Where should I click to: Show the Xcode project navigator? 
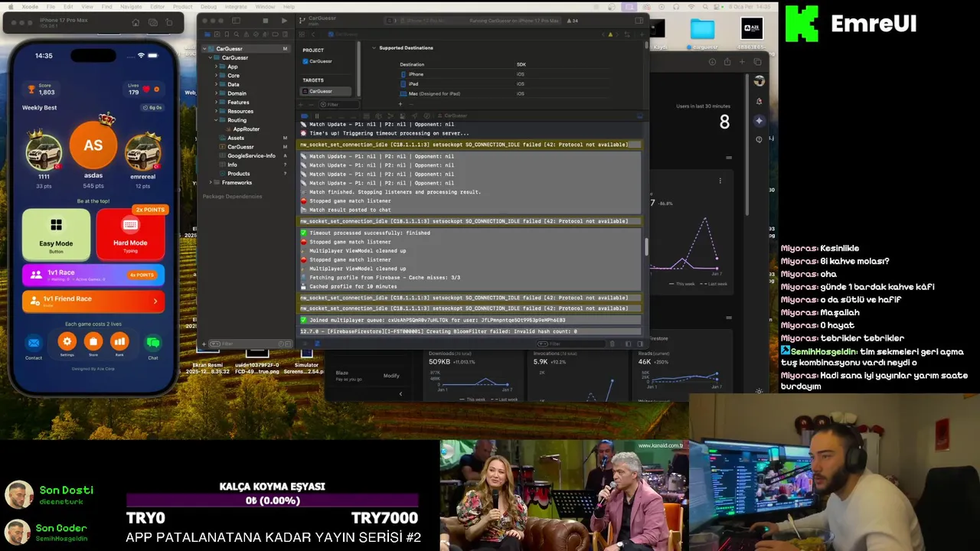(x=207, y=34)
